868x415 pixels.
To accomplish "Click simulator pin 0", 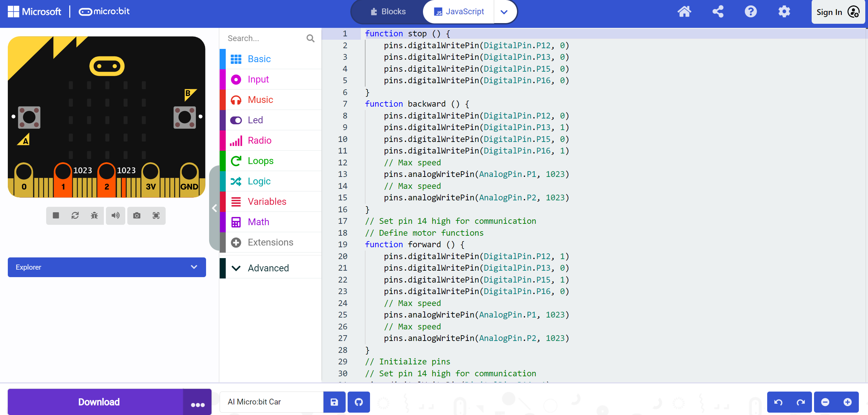I will [24, 180].
